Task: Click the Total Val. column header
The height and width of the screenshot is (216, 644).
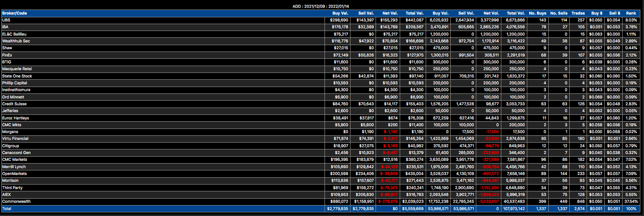Action: coord(414,13)
